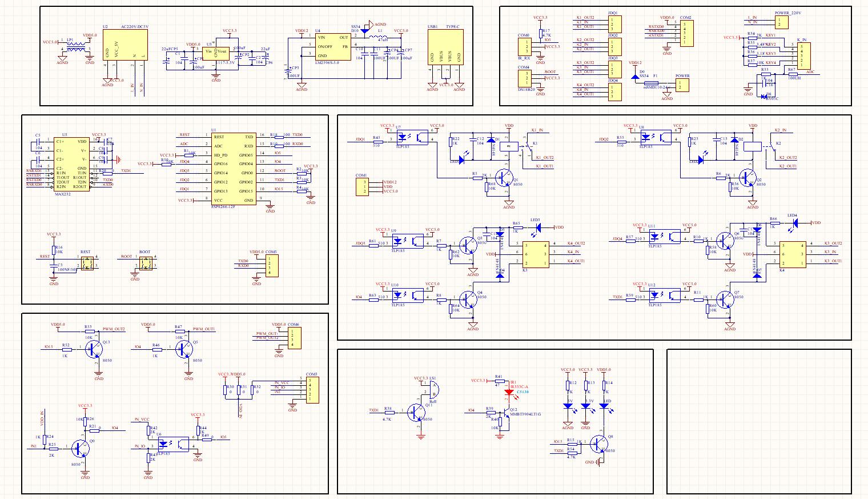Screen dimensions: 868x499
Task: Select the Q5 PWM transistor
Action: pos(184,350)
